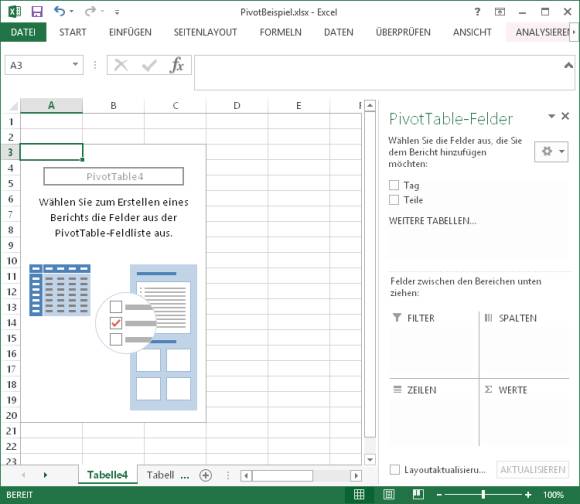The width and height of the screenshot is (580, 504).
Task: Click the insert function fx icon
Action: (177, 65)
